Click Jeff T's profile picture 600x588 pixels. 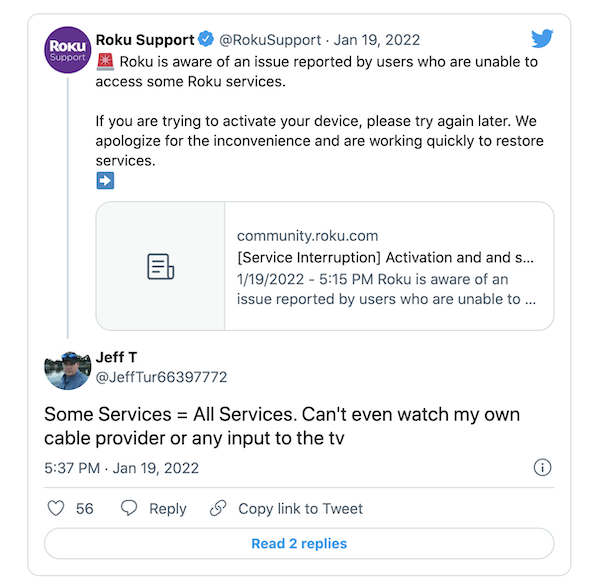68,370
